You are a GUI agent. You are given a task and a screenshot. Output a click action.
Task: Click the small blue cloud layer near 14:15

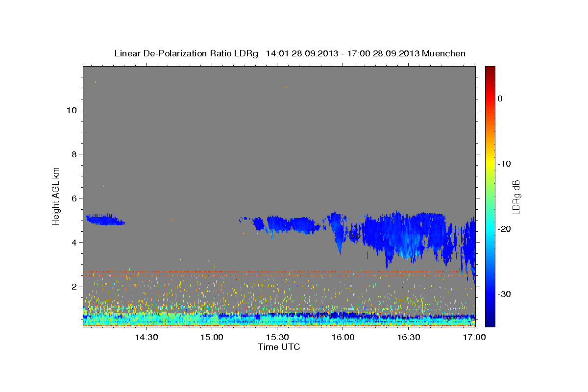[x=104, y=220]
